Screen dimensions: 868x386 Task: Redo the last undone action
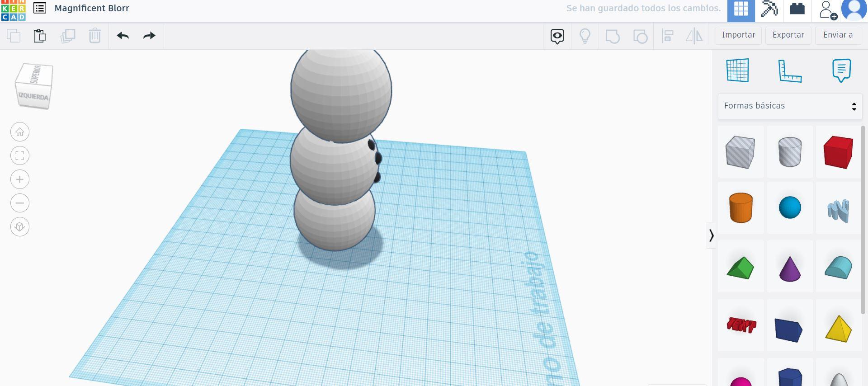pos(149,36)
